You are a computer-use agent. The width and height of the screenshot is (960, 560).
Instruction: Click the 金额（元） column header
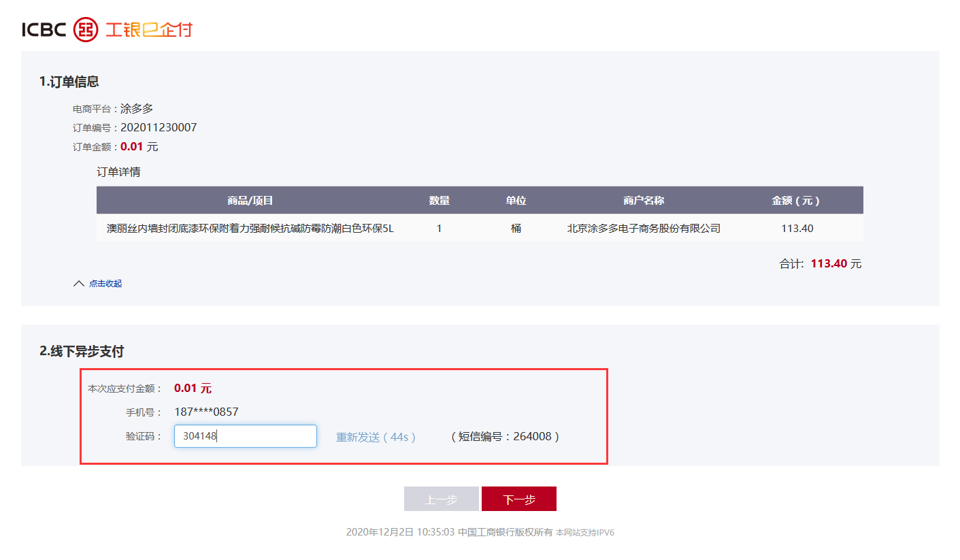coord(797,201)
